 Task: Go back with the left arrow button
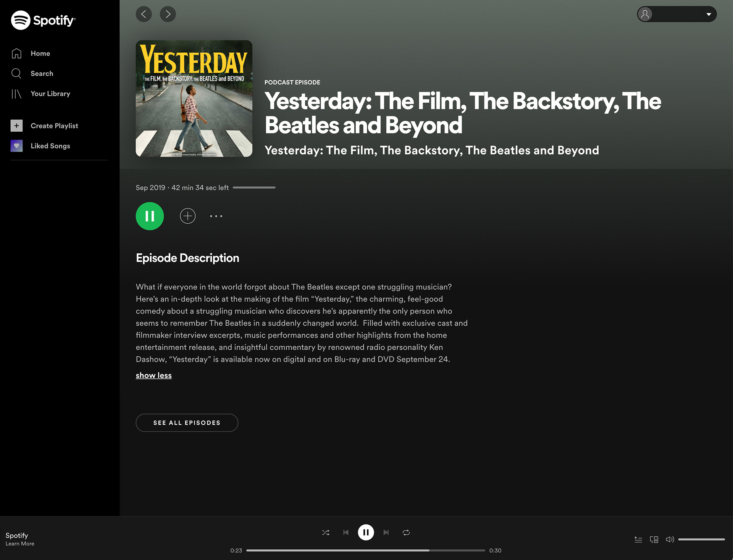pos(144,14)
